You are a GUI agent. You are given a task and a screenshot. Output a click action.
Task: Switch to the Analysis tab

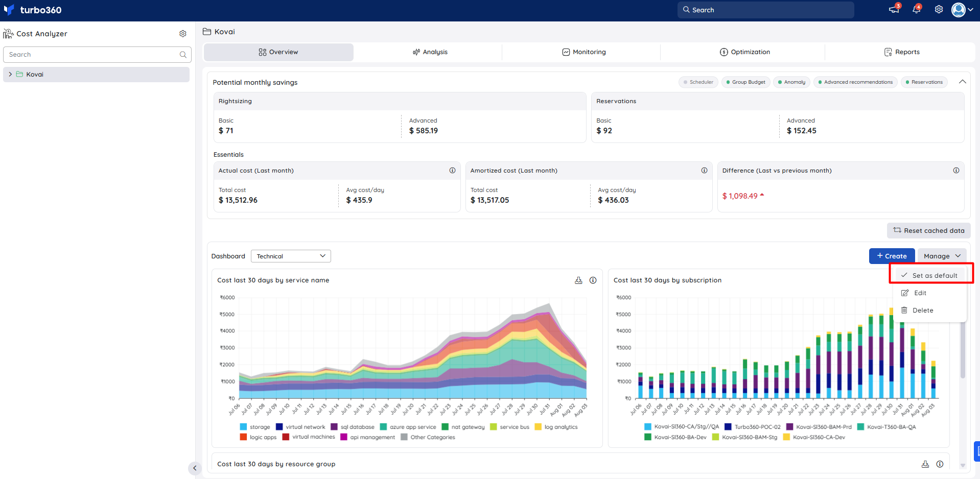430,52
